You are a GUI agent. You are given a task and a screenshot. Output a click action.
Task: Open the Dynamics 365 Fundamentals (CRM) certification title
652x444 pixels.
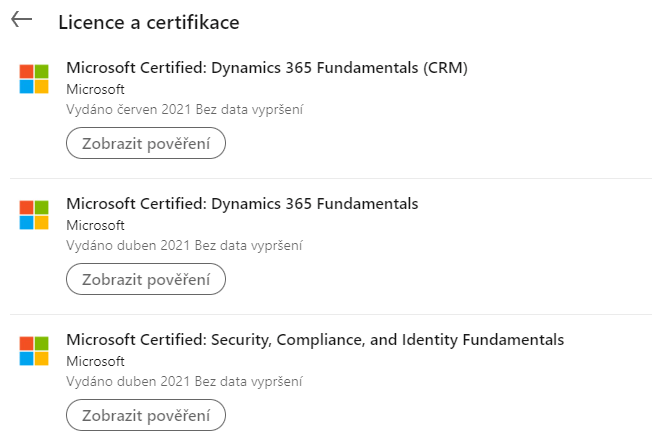267,68
